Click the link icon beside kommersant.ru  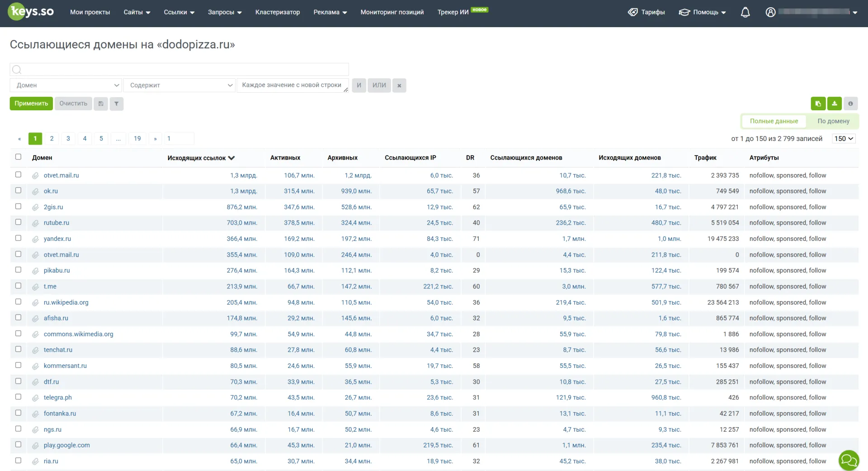tap(35, 366)
